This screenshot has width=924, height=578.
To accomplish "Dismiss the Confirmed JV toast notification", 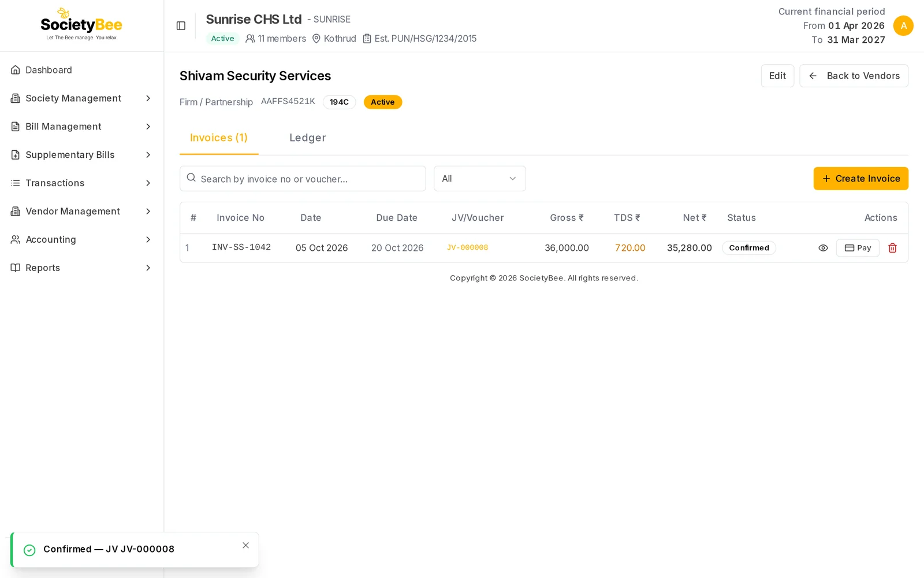I will click(245, 546).
